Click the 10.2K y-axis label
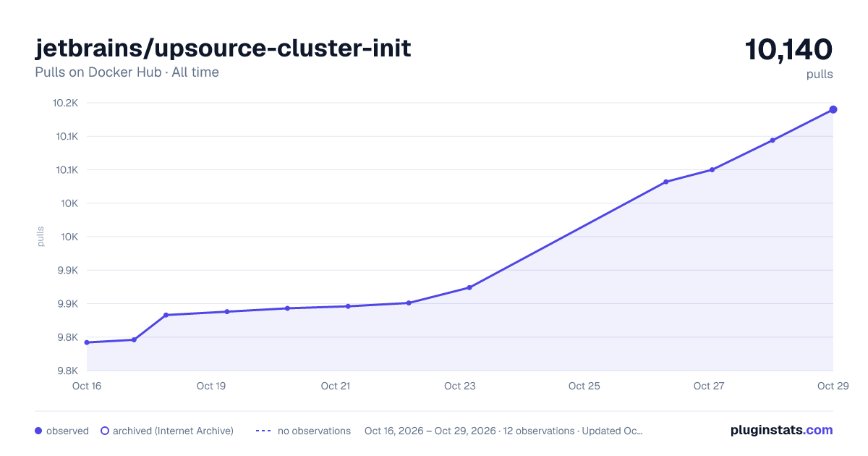The width and height of the screenshot is (868, 456). [65, 103]
